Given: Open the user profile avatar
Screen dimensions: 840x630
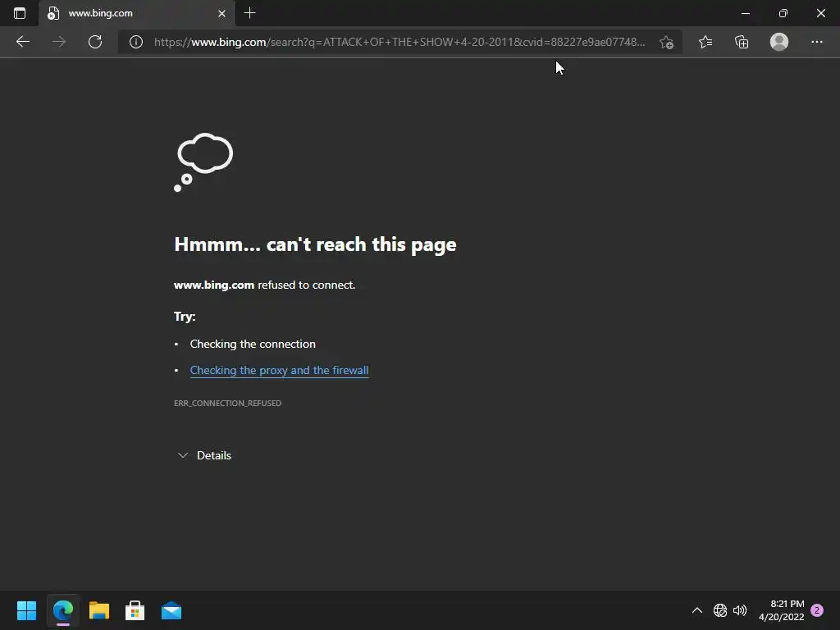Looking at the screenshot, I should (x=779, y=42).
